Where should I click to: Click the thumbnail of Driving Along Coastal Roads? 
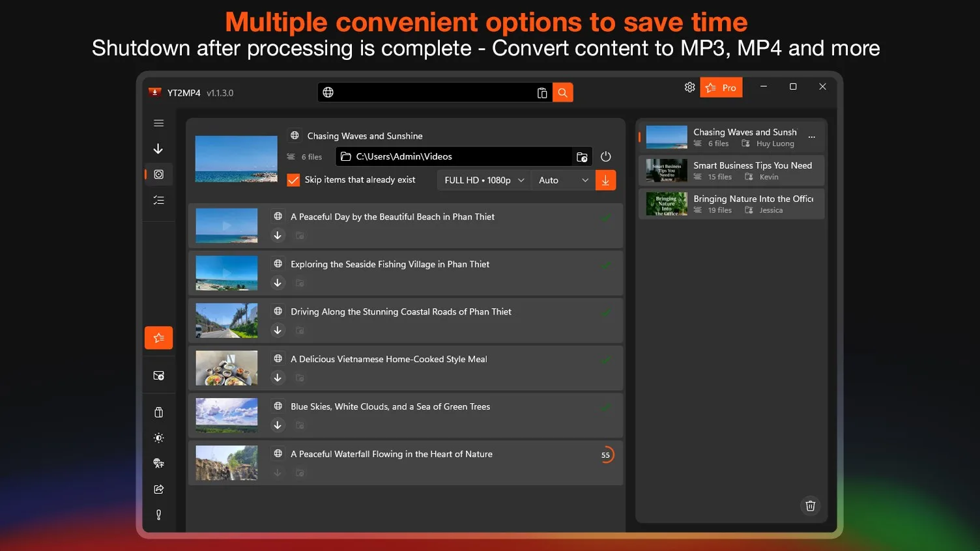[227, 320]
